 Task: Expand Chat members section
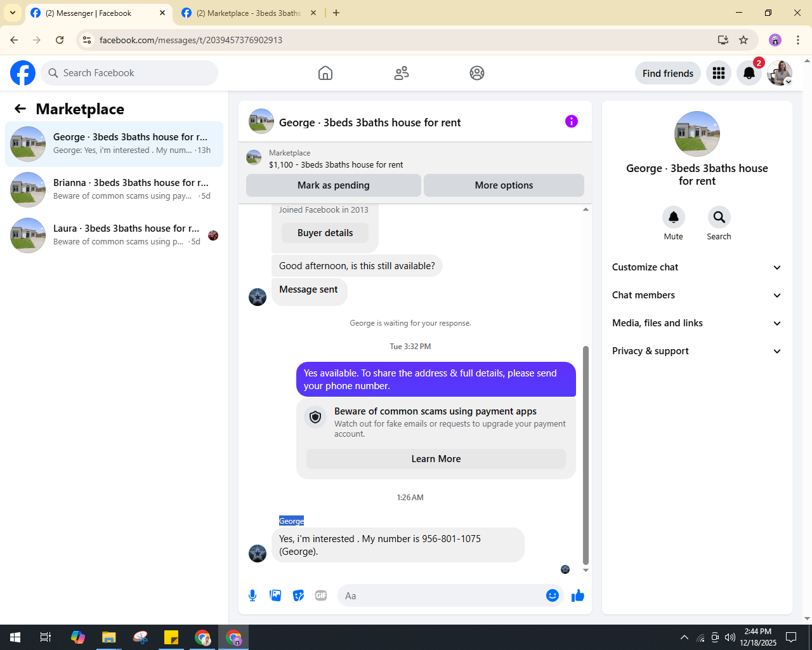[697, 295]
